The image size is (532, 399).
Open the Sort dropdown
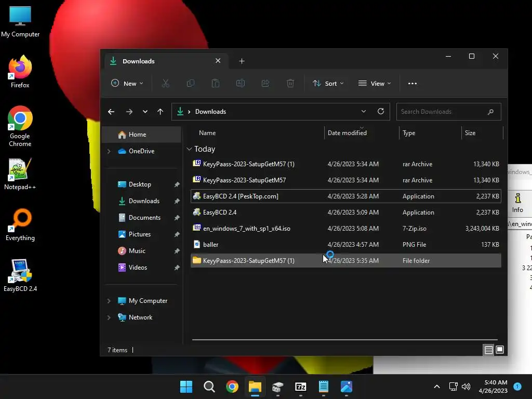pos(328,84)
